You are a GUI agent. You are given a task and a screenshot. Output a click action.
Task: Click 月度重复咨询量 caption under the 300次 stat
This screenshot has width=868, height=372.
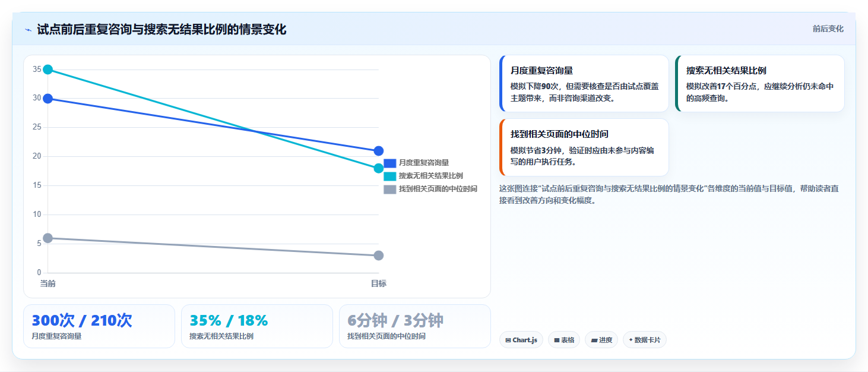pyautogui.click(x=56, y=336)
